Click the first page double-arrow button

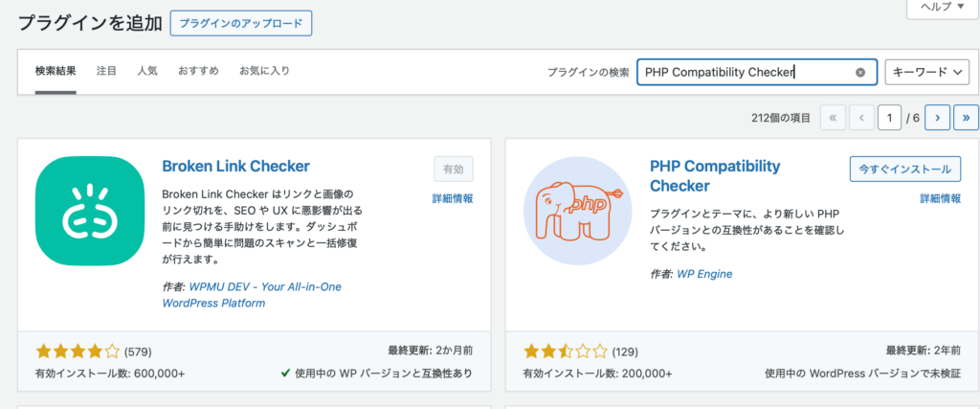pyautogui.click(x=833, y=117)
